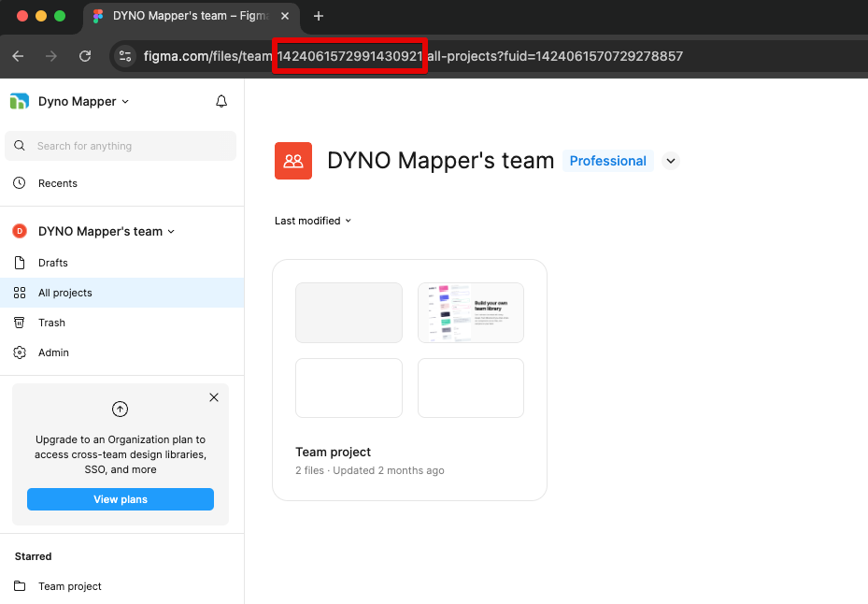Click the DYNO Mapper's team page heading
The image size is (868, 604).
(x=441, y=161)
